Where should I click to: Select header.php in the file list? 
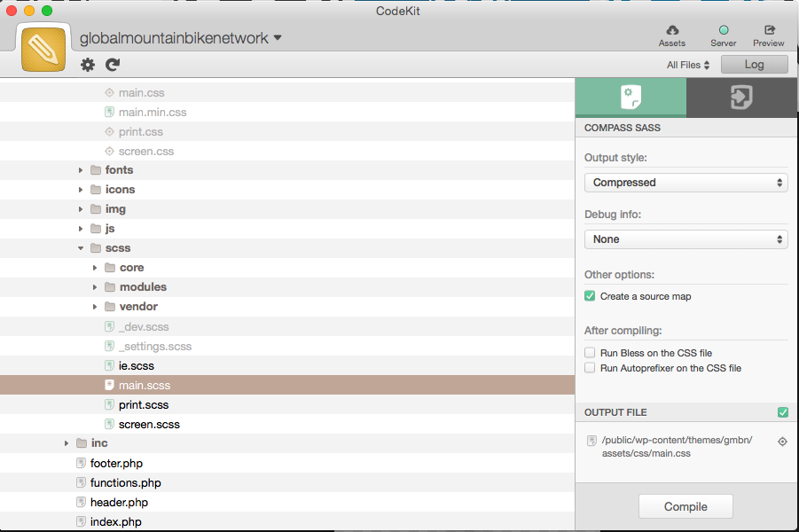click(x=119, y=503)
